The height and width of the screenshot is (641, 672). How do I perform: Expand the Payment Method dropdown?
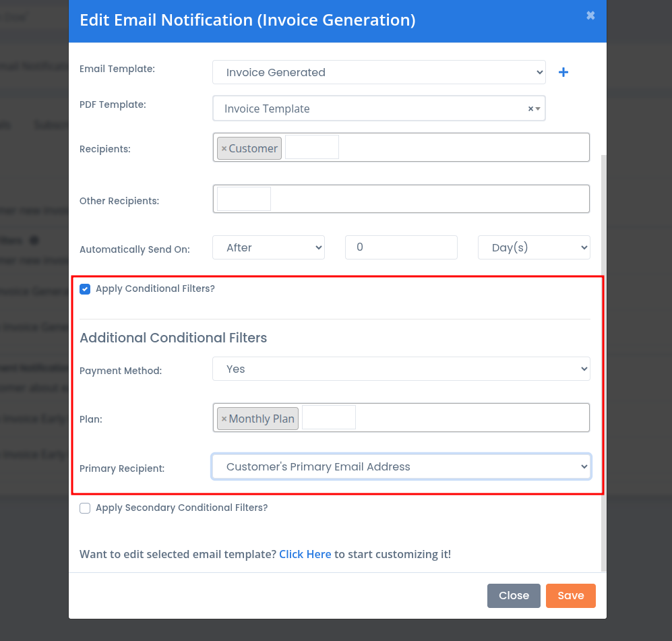pyautogui.click(x=401, y=369)
